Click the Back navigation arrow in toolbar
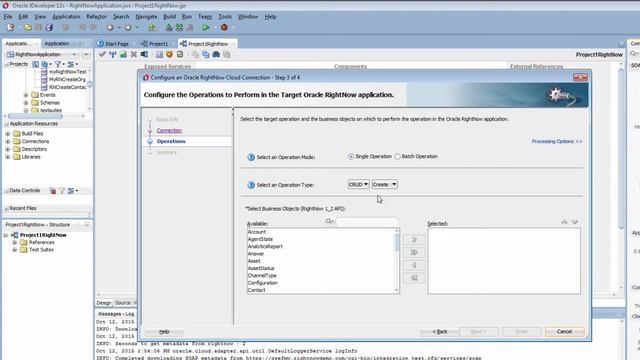640x360 pixels. [x=110, y=27]
